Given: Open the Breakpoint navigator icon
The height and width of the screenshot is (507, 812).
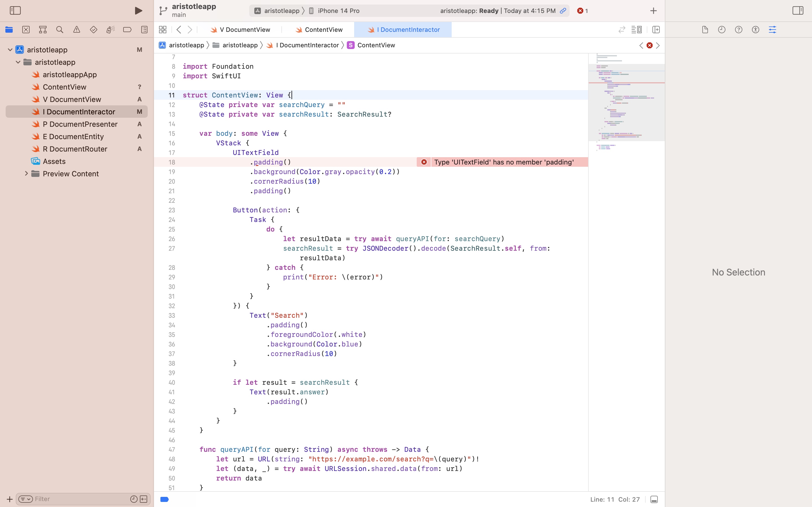Looking at the screenshot, I should point(127,30).
